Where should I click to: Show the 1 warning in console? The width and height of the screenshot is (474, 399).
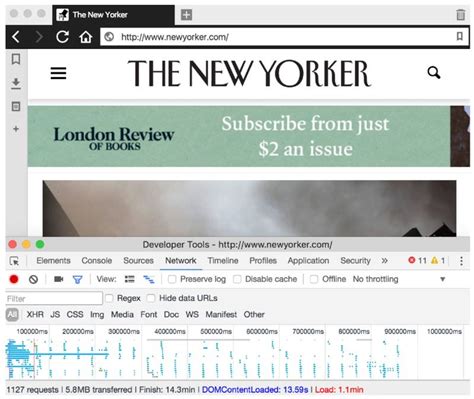point(438,260)
